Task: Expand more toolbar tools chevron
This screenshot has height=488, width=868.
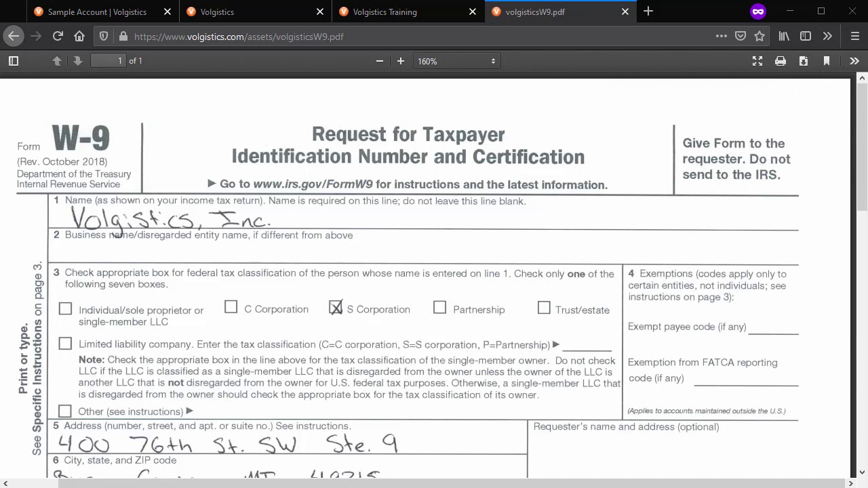Action: (x=827, y=37)
